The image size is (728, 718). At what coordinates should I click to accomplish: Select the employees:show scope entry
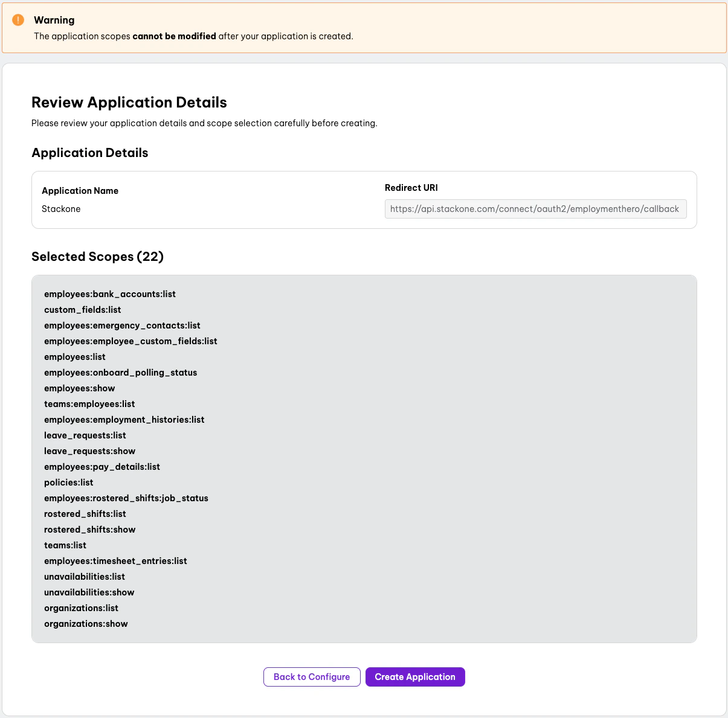pos(79,388)
